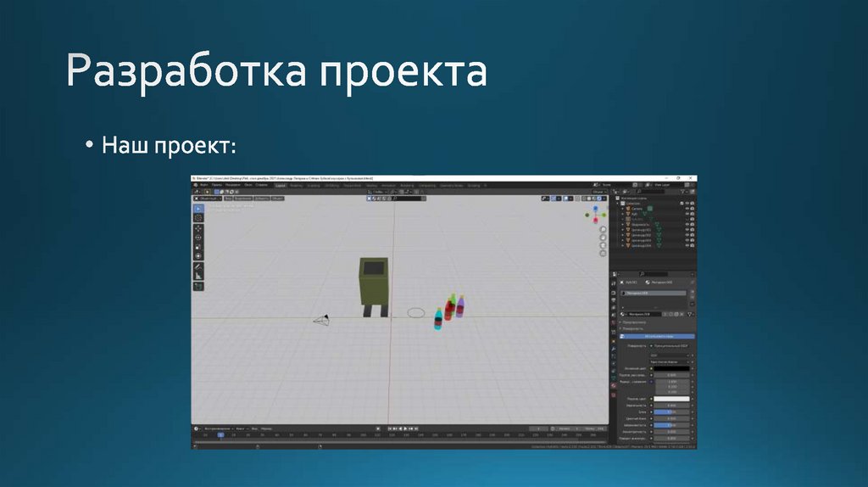Select the Rotate tool
This screenshot has height=487, width=868.
pyautogui.click(x=198, y=237)
